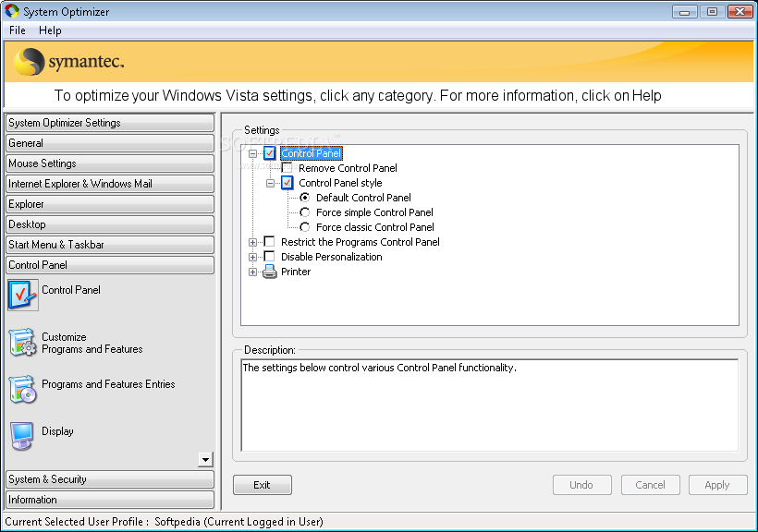Open the Information category
Viewport: 758px width, 532px height.
click(110, 499)
